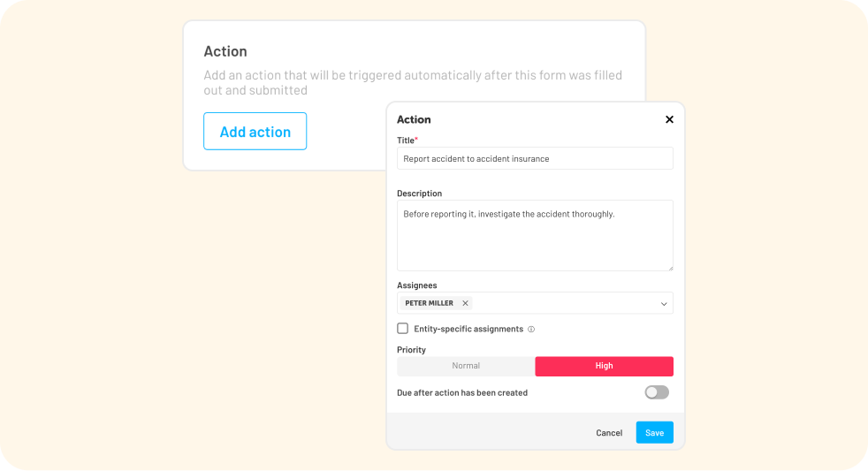868x471 pixels.
Task: Click the Due after action label
Action: 462,392
